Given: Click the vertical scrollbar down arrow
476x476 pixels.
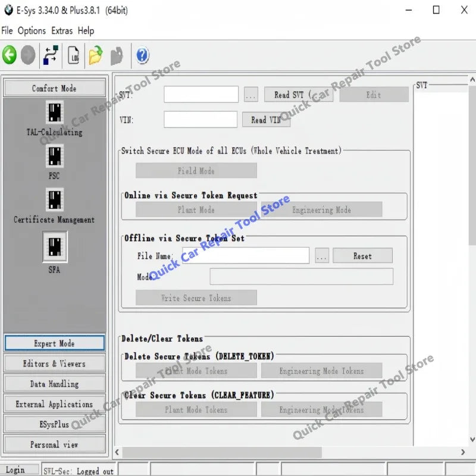Looking at the screenshot, I should (x=472, y=439).
